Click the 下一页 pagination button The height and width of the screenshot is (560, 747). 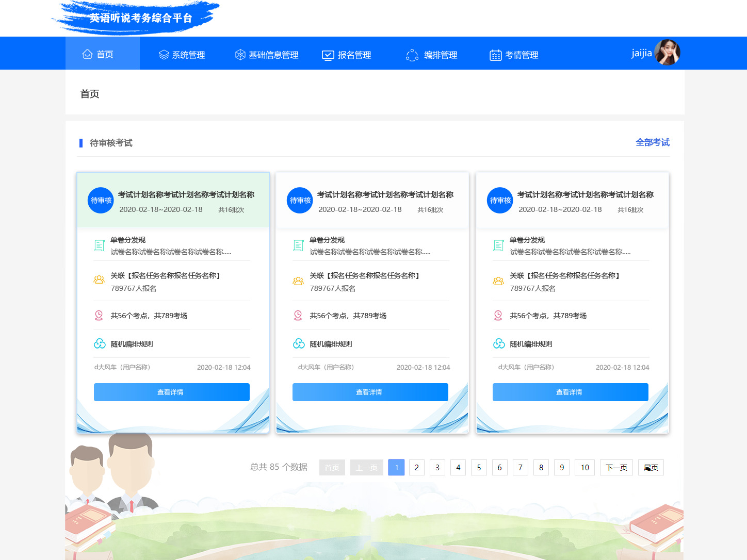[x=616, y=467]
